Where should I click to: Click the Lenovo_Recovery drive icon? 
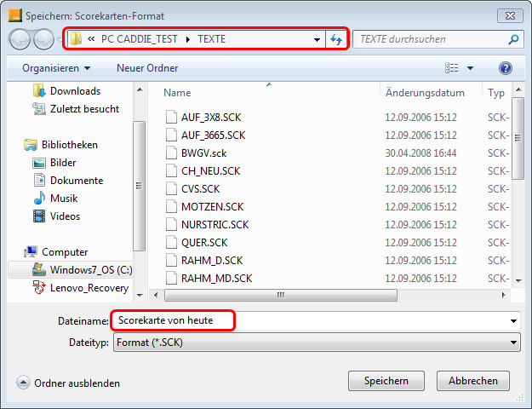(39, 287)
